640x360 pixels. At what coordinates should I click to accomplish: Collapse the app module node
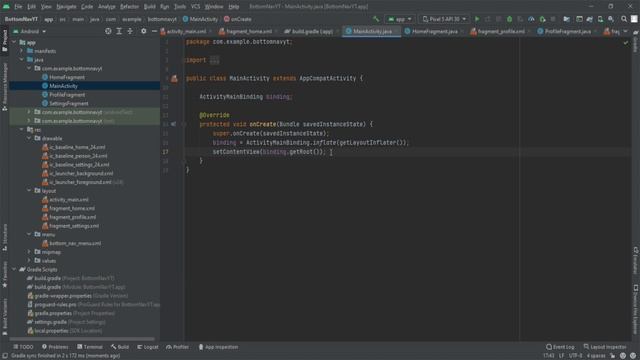pos(14,42)
